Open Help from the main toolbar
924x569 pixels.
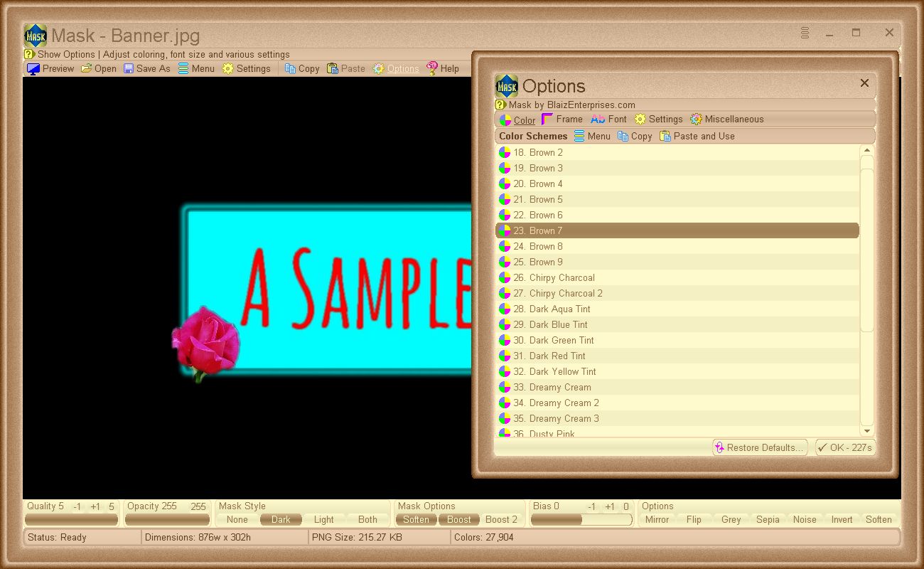[443, 69]
